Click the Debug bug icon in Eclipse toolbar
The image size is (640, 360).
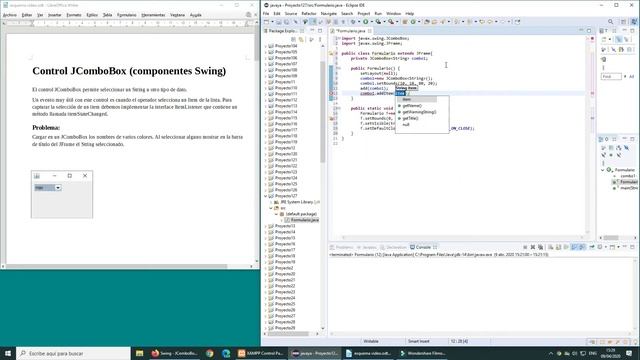click(x=353, y=22)
